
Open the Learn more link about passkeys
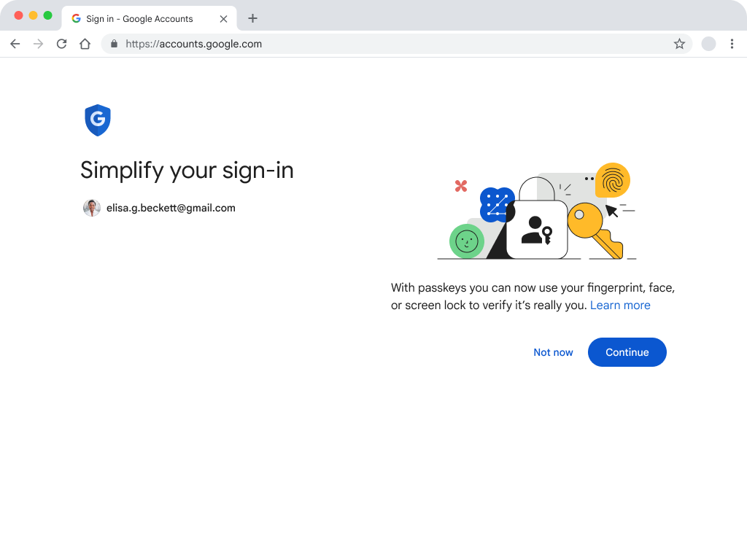[620, 305]
